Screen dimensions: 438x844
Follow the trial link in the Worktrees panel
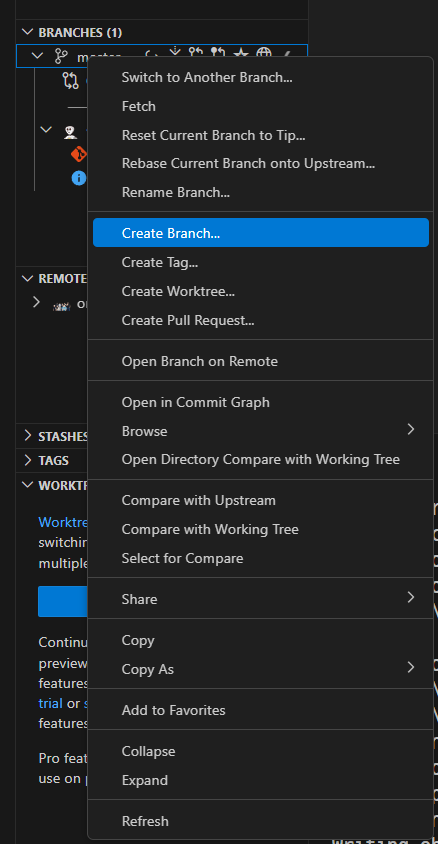point(50,703)
